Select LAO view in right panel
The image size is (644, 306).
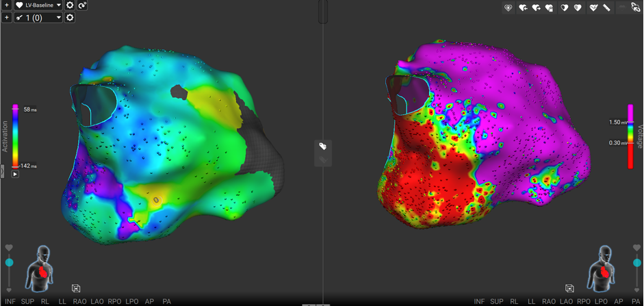coord(566,301)
